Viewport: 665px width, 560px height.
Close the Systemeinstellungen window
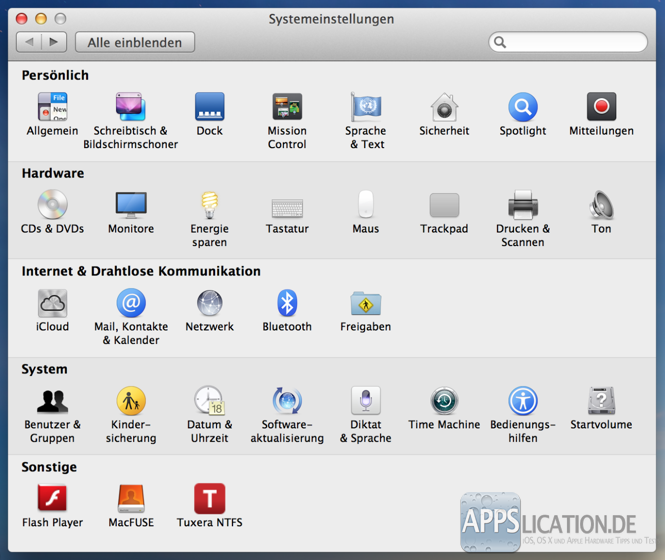(21, 19)
